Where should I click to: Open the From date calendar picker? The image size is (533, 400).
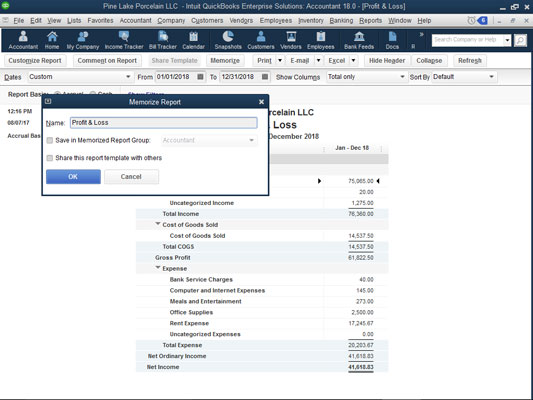click(201, 77)
